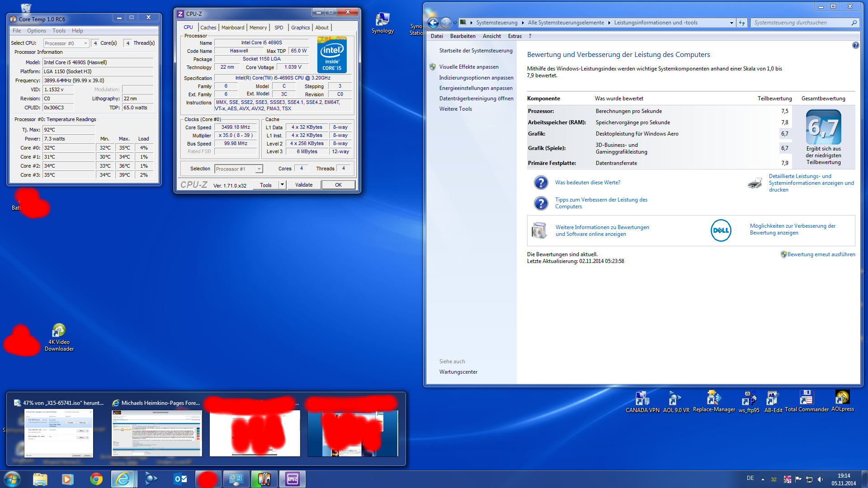Click the 'Was bedeuten diese Werte?' link
The width and height of the screenshot is (868, 488).
pyautogui.click(x=587, y=183)
